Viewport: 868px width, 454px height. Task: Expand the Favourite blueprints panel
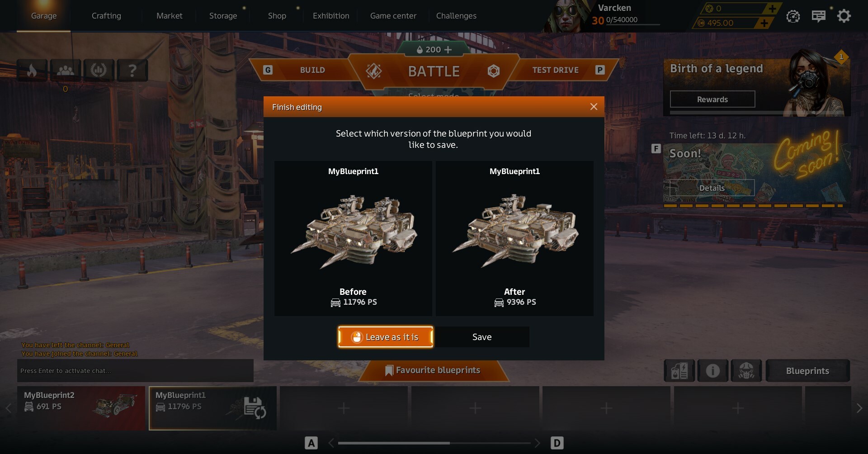pos(433,370)
